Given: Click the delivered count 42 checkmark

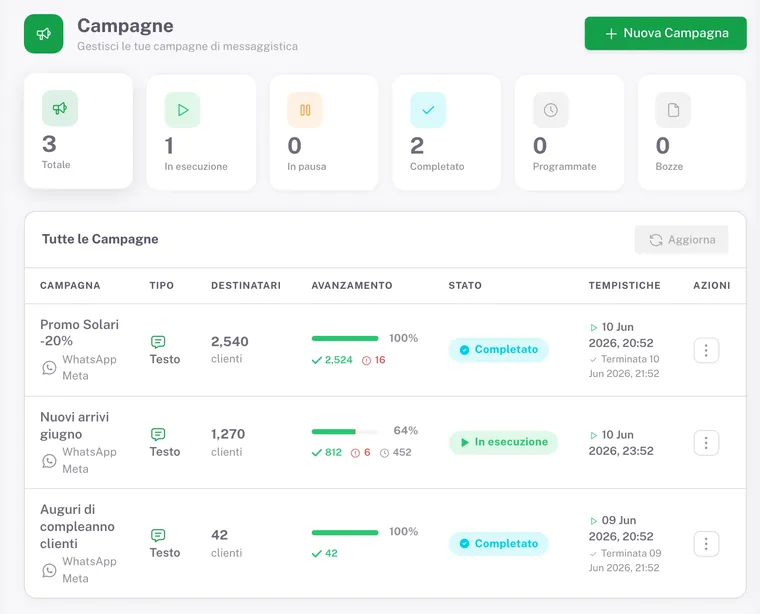Looking at the screenshot, I should click(325, 553).
